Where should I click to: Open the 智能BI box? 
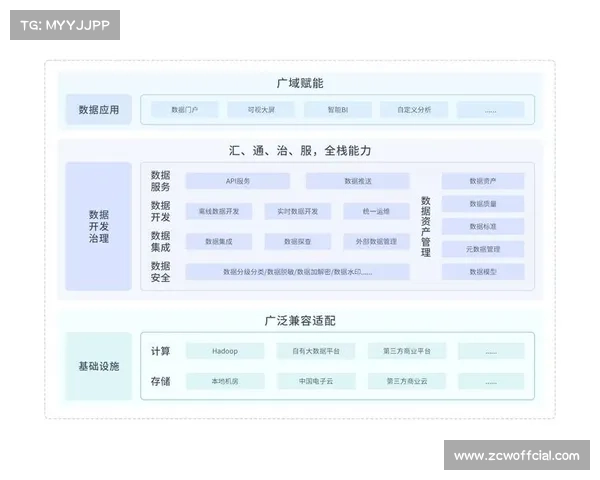pyautogui.click(x=338, y=110)
